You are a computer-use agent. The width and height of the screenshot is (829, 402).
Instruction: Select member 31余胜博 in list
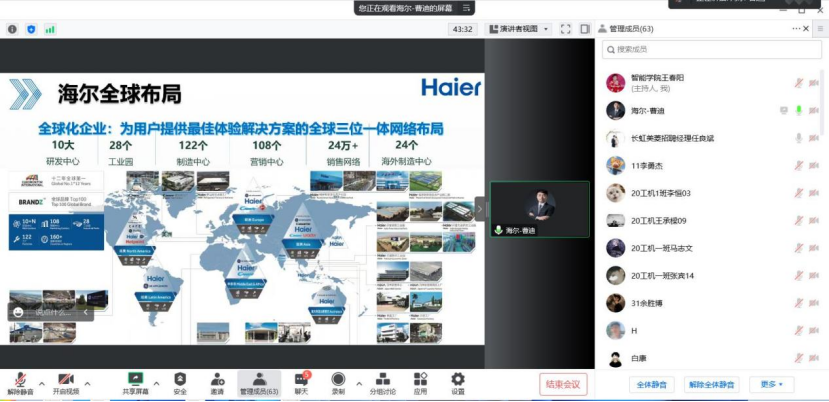coord(712,303)
